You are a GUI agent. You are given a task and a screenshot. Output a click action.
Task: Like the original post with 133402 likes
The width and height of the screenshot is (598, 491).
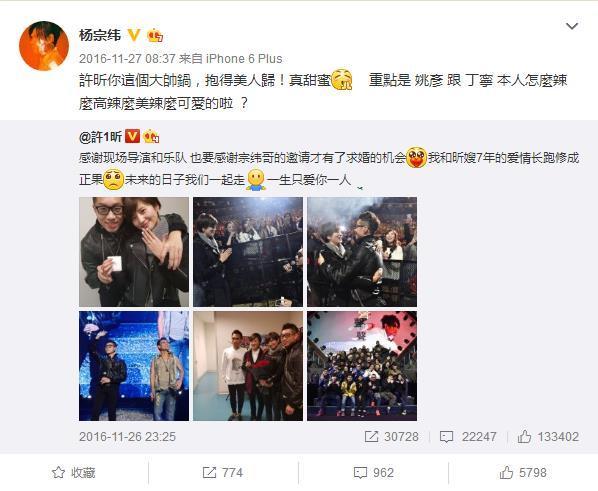click(x=548, y=436)
